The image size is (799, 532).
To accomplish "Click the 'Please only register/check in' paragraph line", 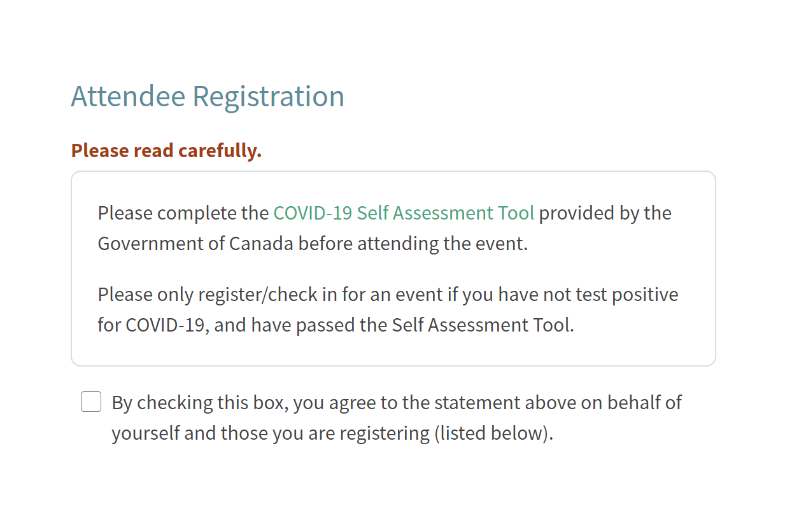I will coord(388,295).
